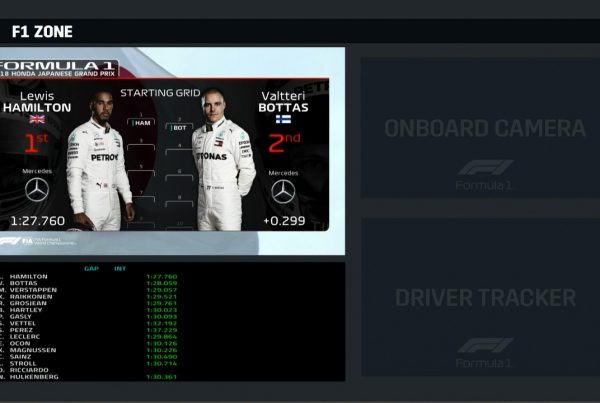Image resolution: width=600 pixels, height=403 pixels.
Task: Select OCON row in timing list
Action: (89, 343)
